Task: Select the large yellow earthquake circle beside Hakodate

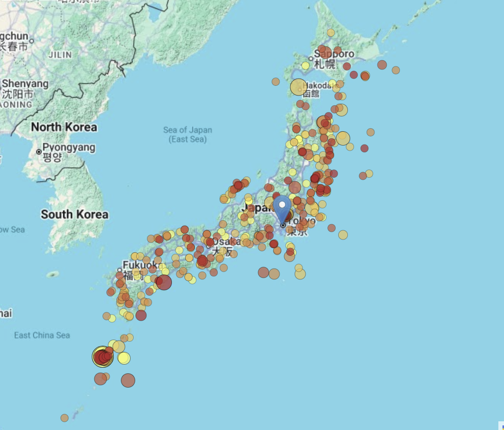Action: (298, 87)
